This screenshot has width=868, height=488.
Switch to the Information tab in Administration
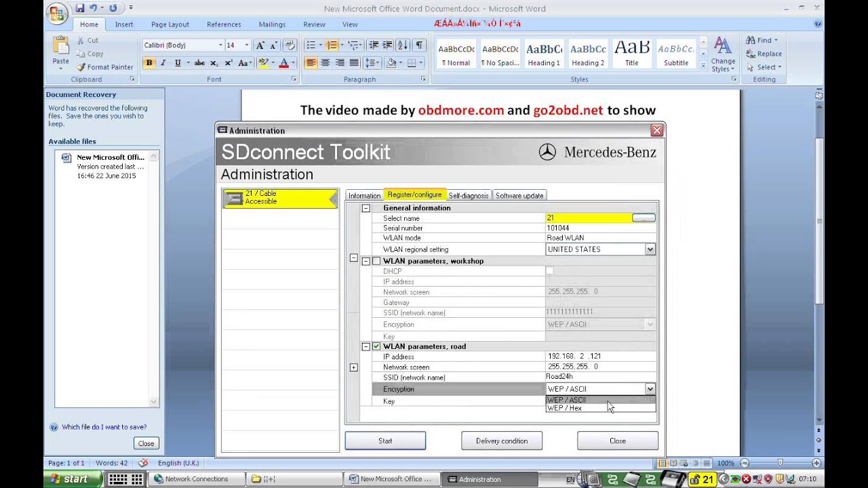[365, 195]
